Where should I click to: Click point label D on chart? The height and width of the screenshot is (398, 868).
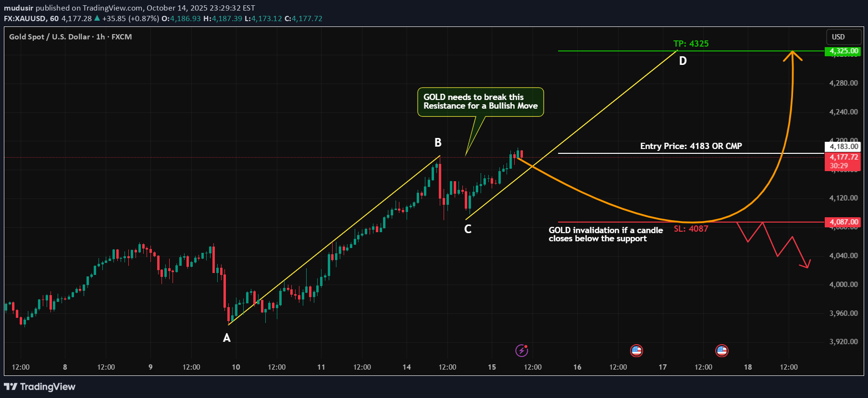[682, 61]
